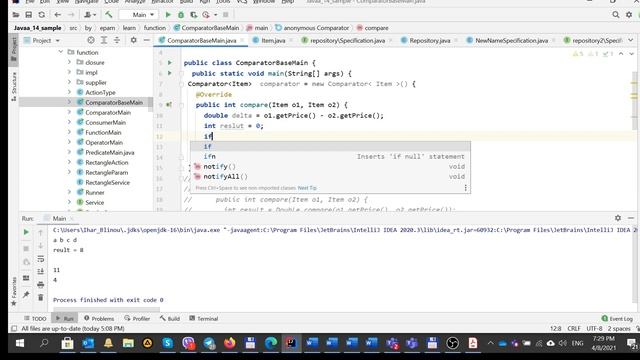
Task: Click the Reload/Synchronize icon
Action: click(x=42, y=15)
